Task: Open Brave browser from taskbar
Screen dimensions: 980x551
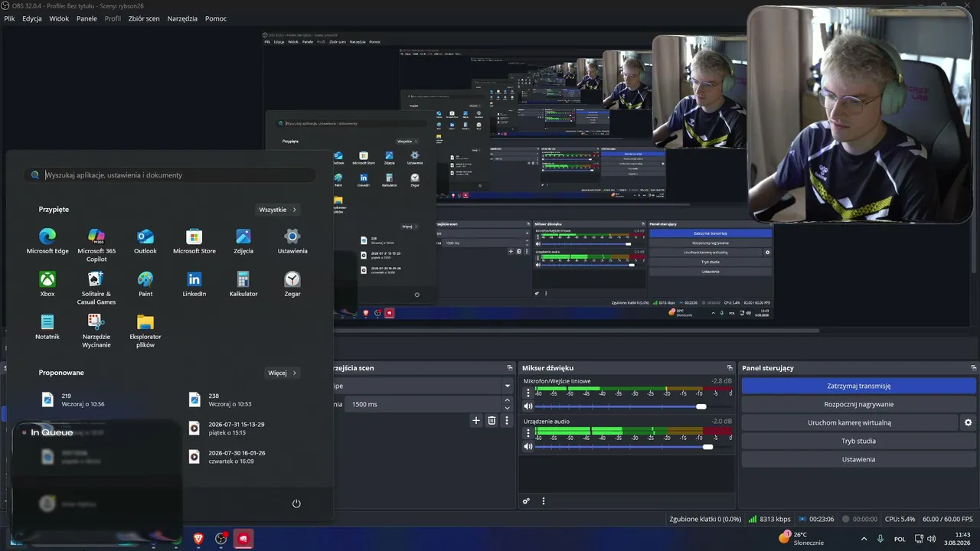Action: 199,539
